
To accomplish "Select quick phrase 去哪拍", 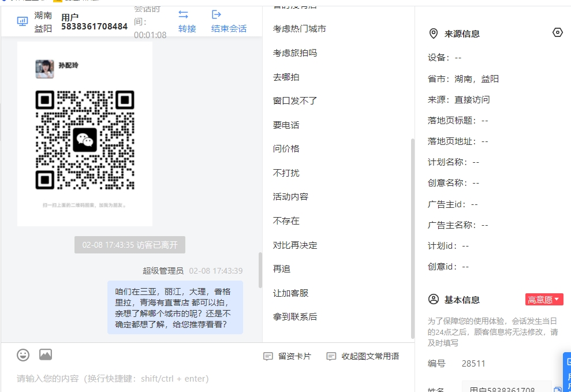I will [286, 77].
